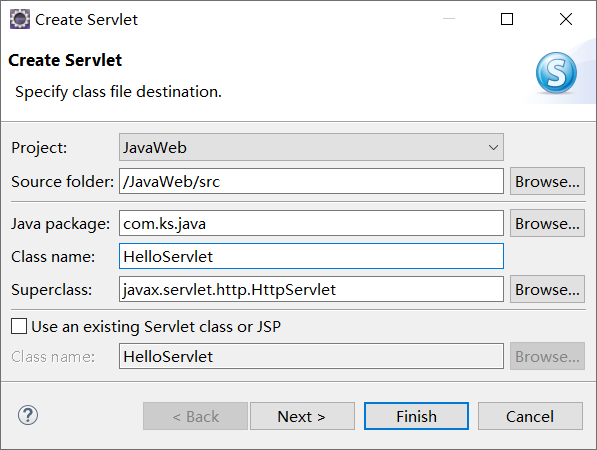The image size is (597, 450).
Task: Open the Project dropdown showing JavaWeb
Action: coord(311,147)
